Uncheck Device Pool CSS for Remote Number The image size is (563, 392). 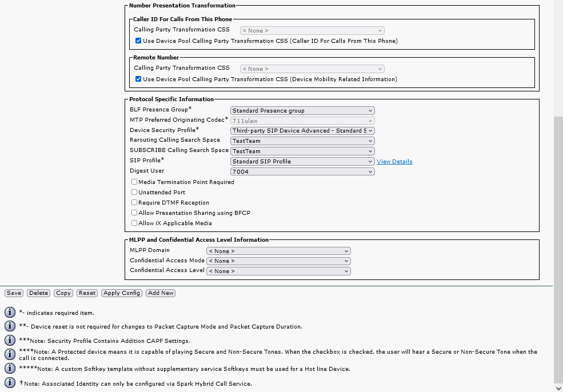[138, 79]
